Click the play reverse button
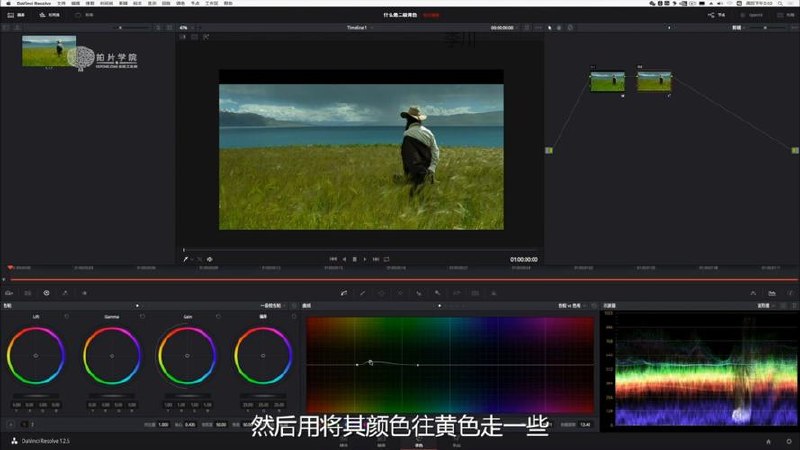The image size is (800, 450). tap(344, 259)
